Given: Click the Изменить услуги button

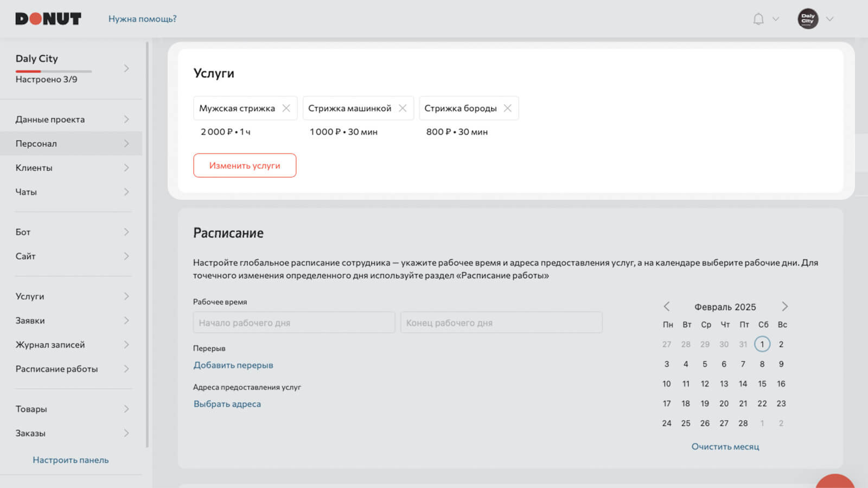Looking at the screenshot, I should tap(245, 165).
